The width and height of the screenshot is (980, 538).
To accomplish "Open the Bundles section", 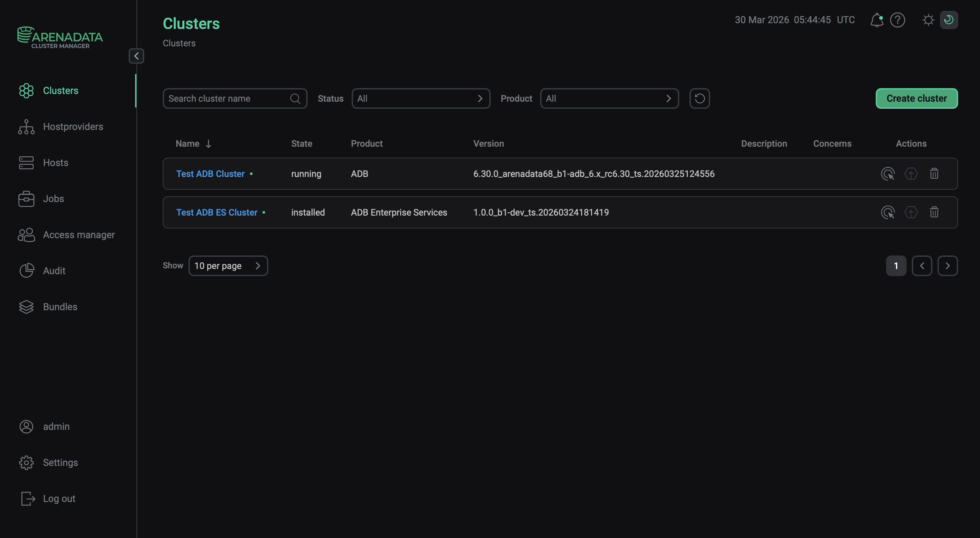I will click(60, 307).
